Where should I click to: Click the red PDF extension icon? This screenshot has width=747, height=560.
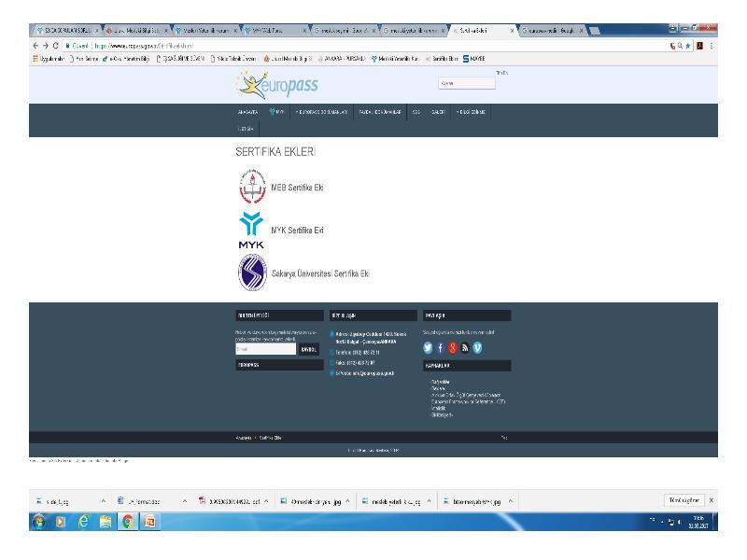(699, 46)
